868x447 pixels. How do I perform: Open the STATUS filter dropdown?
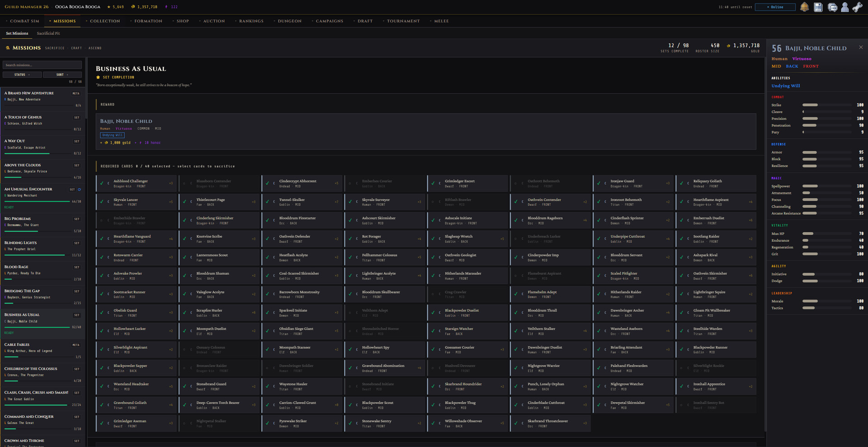22,74
